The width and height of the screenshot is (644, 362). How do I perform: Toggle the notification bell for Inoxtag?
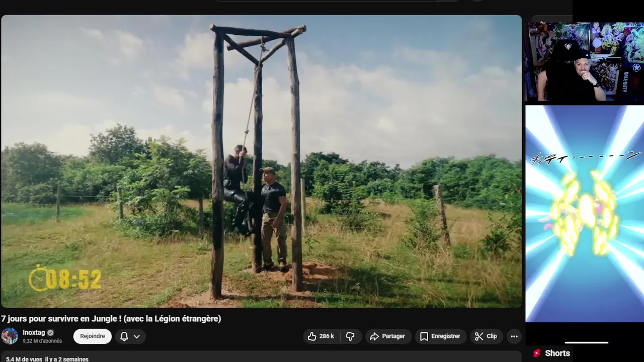coord(124,336)
